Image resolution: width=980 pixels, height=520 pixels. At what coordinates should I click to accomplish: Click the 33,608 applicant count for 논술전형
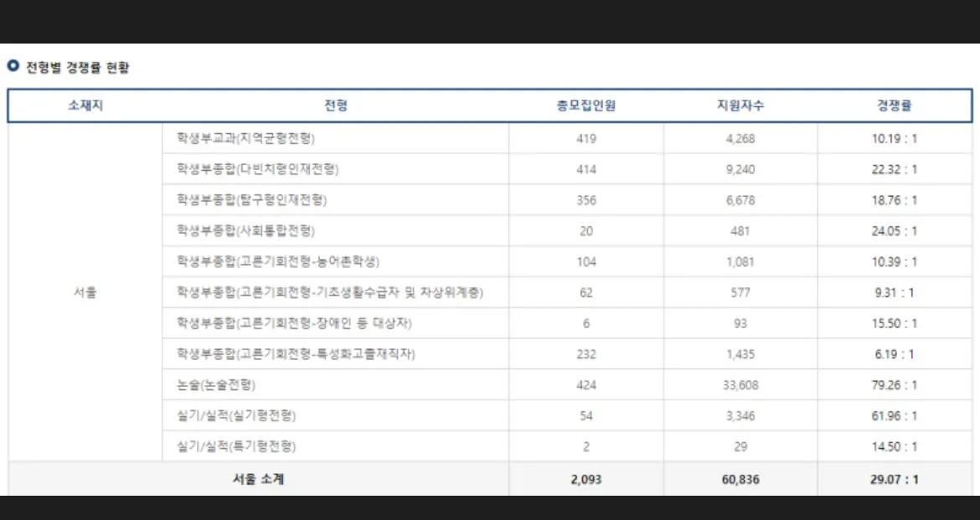point(740,384)
